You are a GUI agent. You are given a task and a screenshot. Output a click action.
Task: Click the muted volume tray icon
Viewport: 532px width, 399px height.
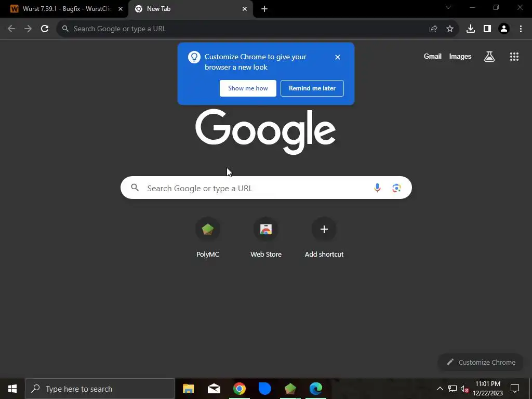click(x=464, y=389)
